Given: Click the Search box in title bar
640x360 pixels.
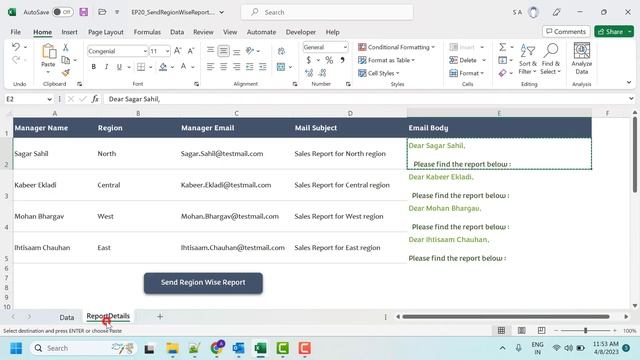Looking at the screenshot, I should [x=327, y=12].
